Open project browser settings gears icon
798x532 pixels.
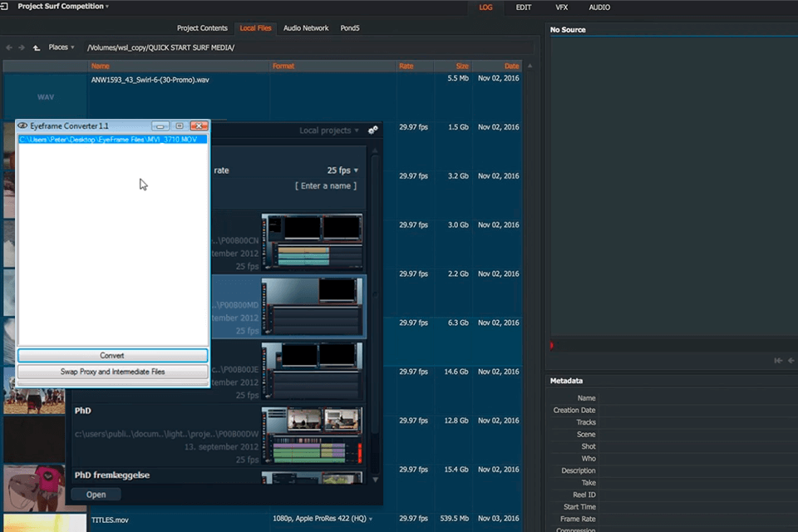373,131
